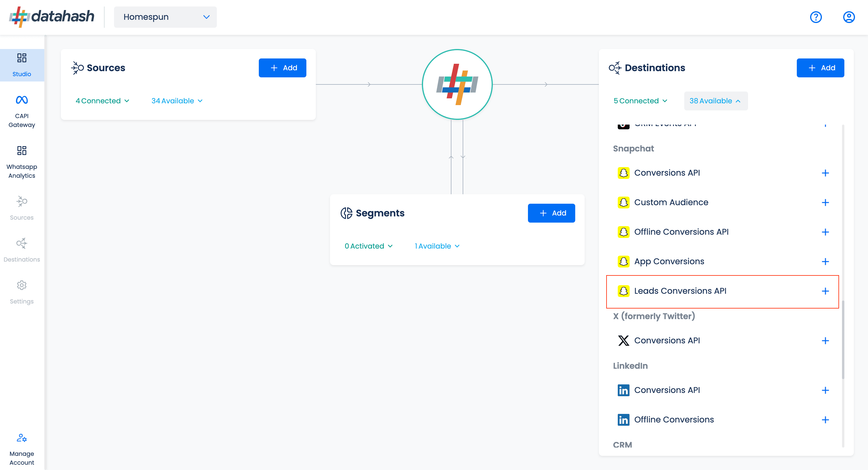This screenshot has width=868, height=470.
Task: Open Settings in the sidebar
Action: 22,292
